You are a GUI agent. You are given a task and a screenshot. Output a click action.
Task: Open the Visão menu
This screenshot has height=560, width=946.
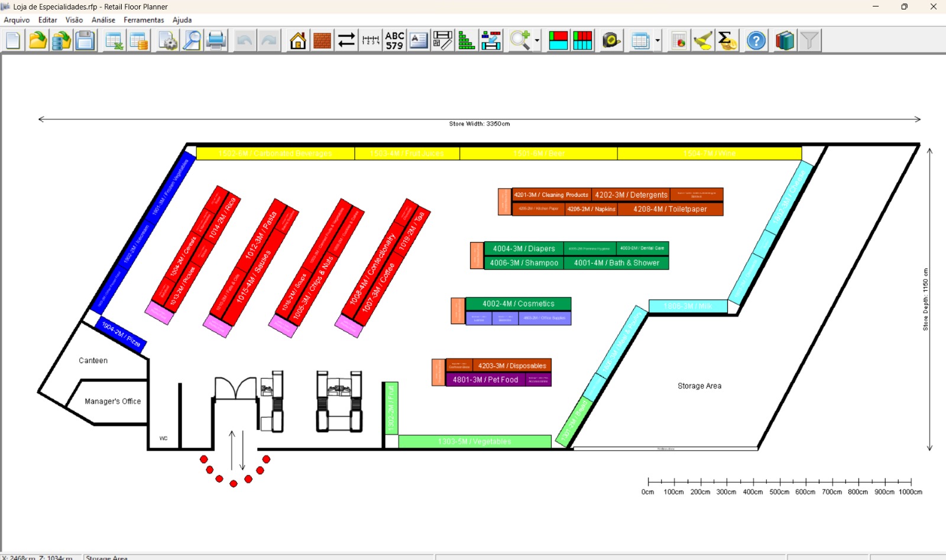click(x=74, y=20)
